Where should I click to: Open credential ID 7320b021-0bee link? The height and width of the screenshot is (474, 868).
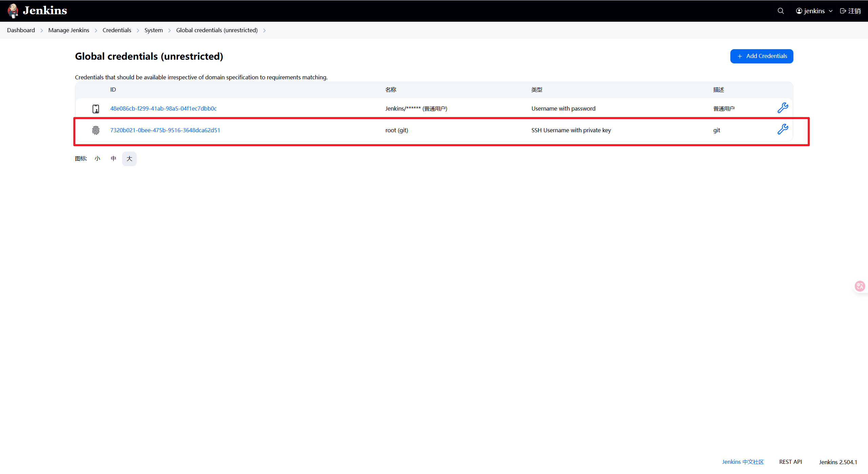point(165,130)
